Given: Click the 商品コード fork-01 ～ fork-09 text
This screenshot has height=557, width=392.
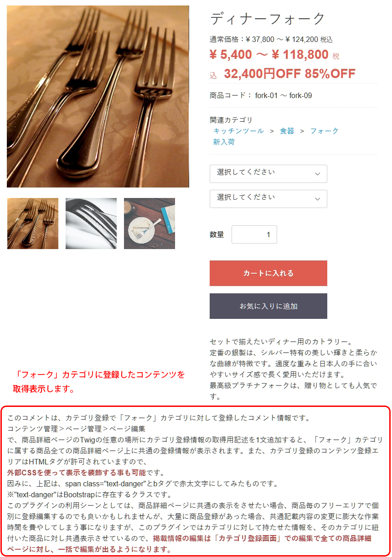Looking at the screenshot, I should [x=261, y=95].
